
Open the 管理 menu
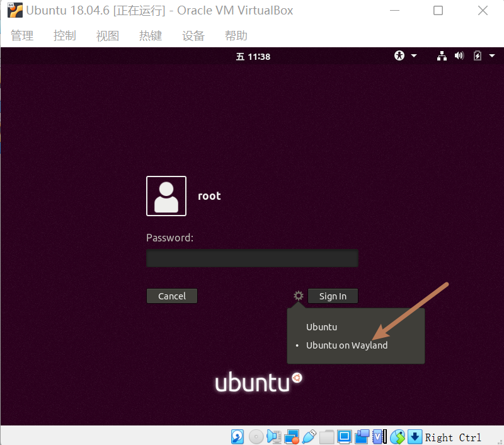point(22,35)
